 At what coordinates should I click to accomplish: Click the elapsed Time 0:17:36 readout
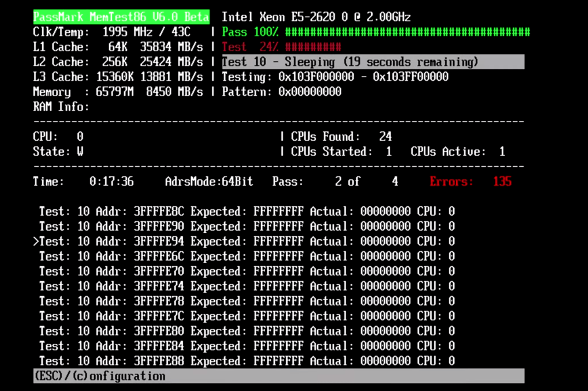coord(111,181)
